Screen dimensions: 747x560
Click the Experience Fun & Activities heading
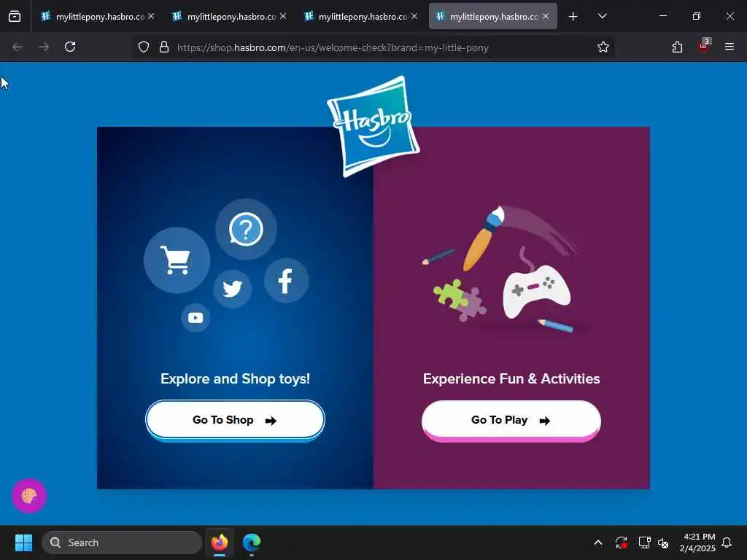[x=511, y=378]
